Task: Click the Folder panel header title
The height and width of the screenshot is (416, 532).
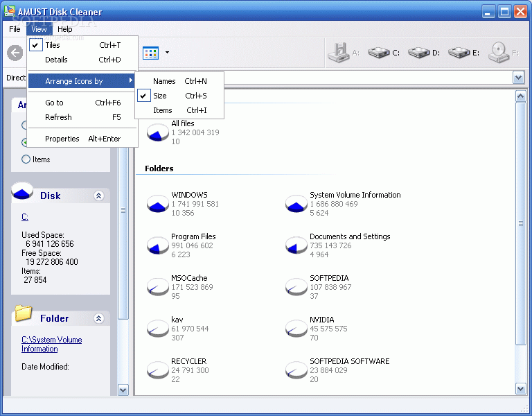Action: 54,318
